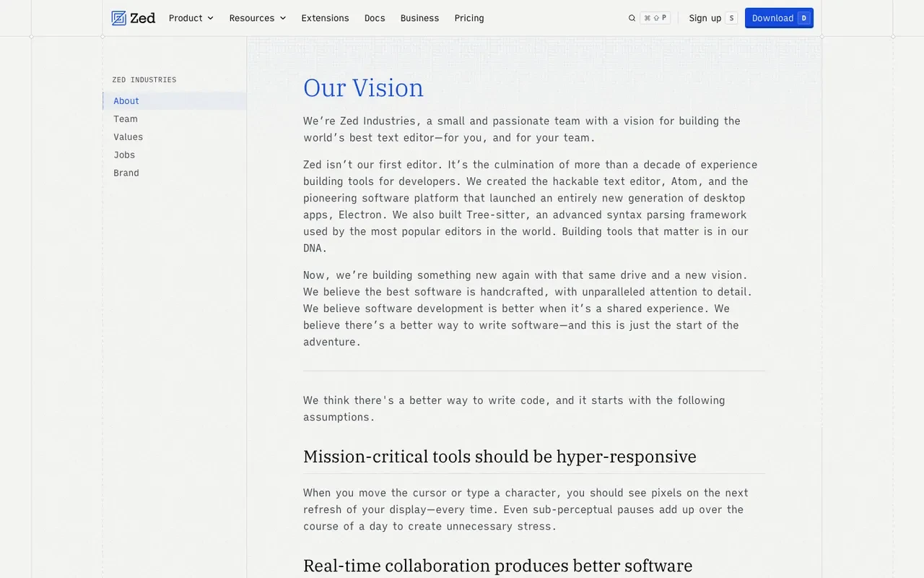The image size is (924, 578).
Task: Select Brand in the sidebar
Action: 175,173
